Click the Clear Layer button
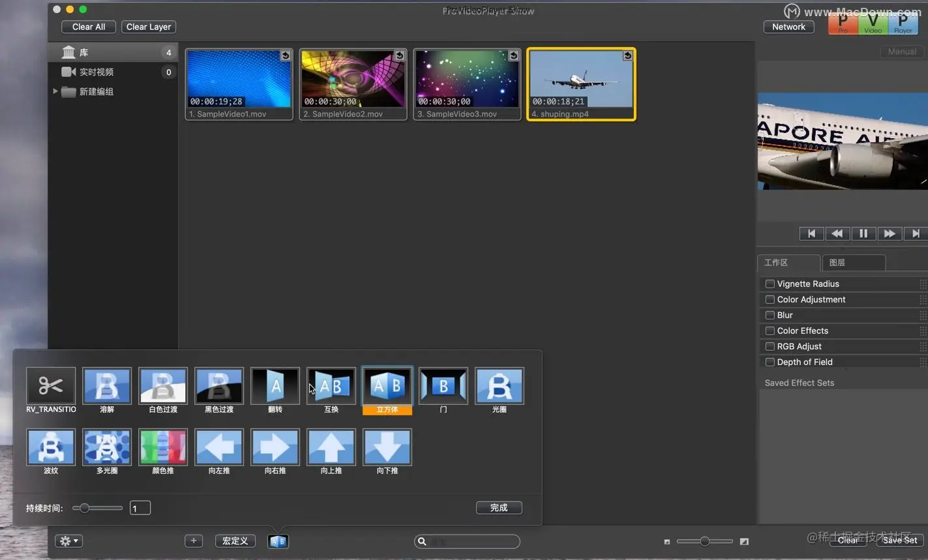The image size is (928, 560). pyautogui.click(x=149, y=27)
